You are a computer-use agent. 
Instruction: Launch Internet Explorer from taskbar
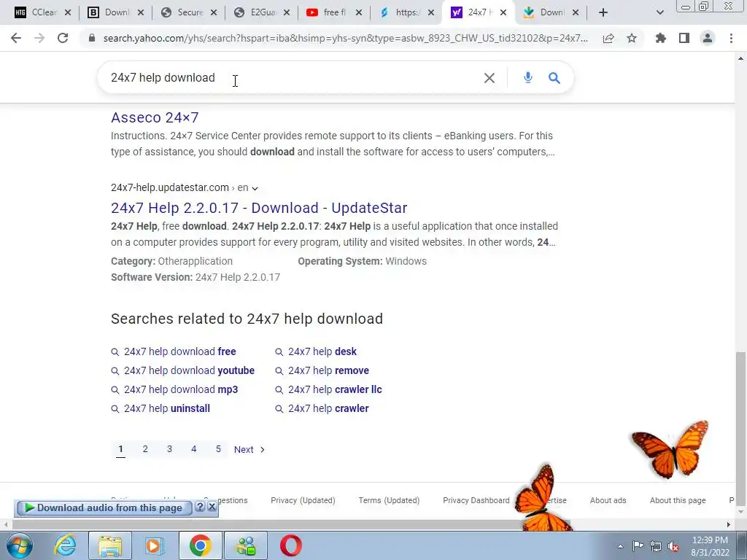[64, 545]
